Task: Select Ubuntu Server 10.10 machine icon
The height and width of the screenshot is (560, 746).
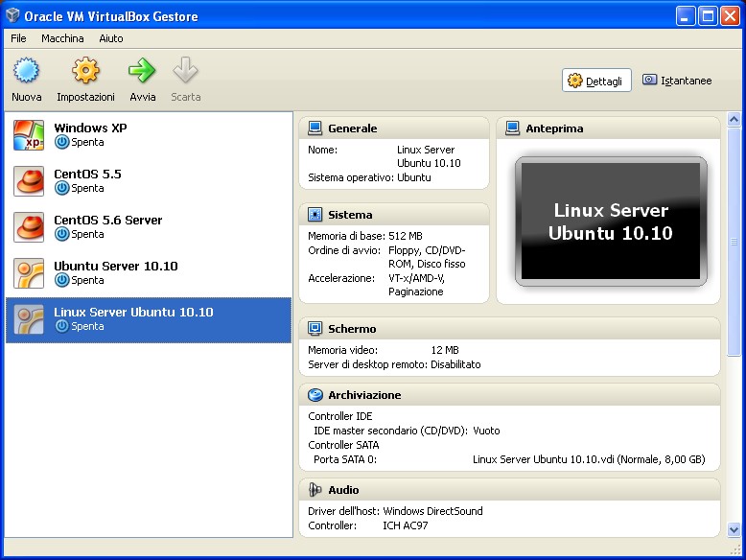Action: [x=29, y=273]
